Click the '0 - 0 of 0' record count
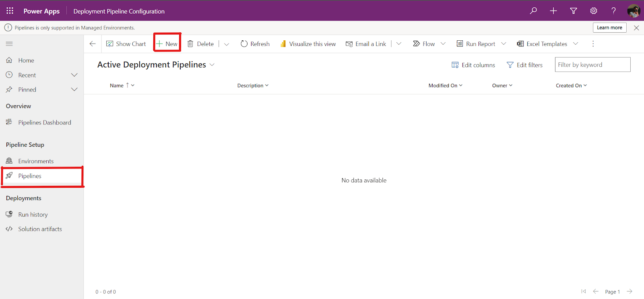 (105, 292)
